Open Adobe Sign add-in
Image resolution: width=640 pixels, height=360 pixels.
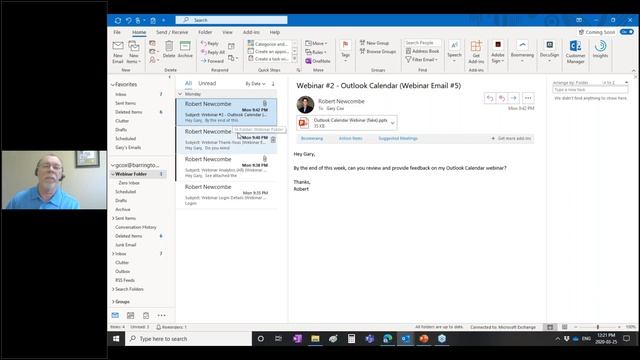click(498, 52)
